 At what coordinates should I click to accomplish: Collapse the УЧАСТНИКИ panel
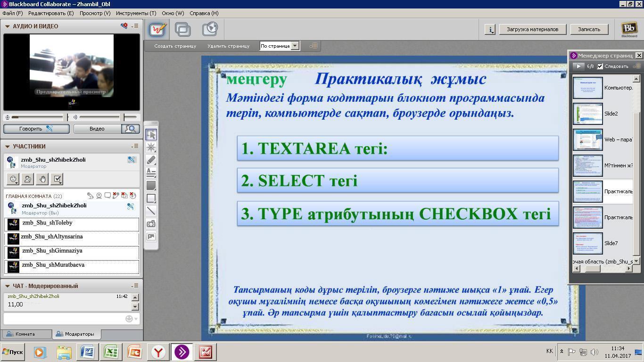(8, 147)
